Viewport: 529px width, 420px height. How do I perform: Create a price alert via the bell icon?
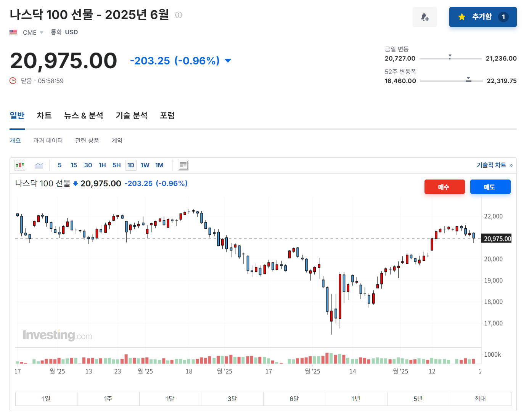[x=425, y=17]
